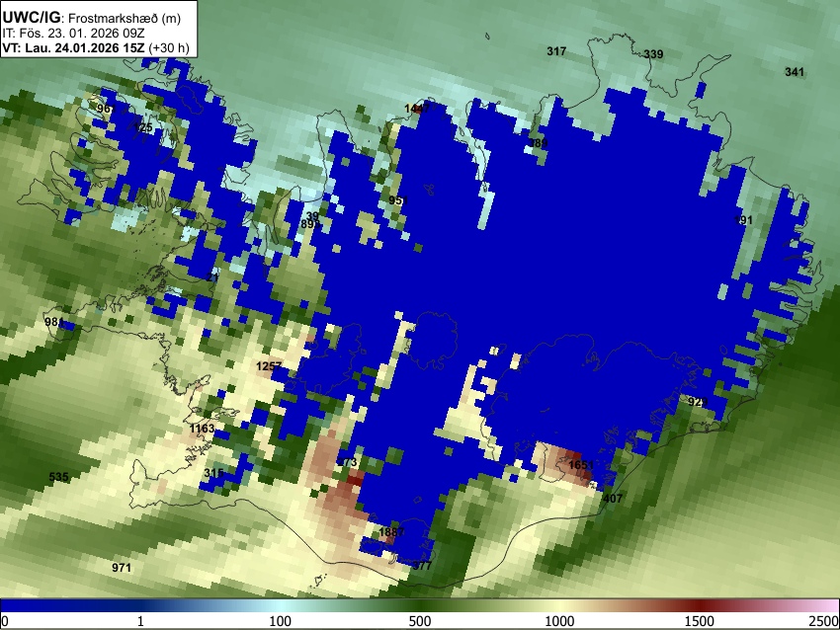Click the valid time line 'VT: Lau. 24.01.2026 15Z'
The width and height of the screenshot is (840, 630).
[73, 47]
